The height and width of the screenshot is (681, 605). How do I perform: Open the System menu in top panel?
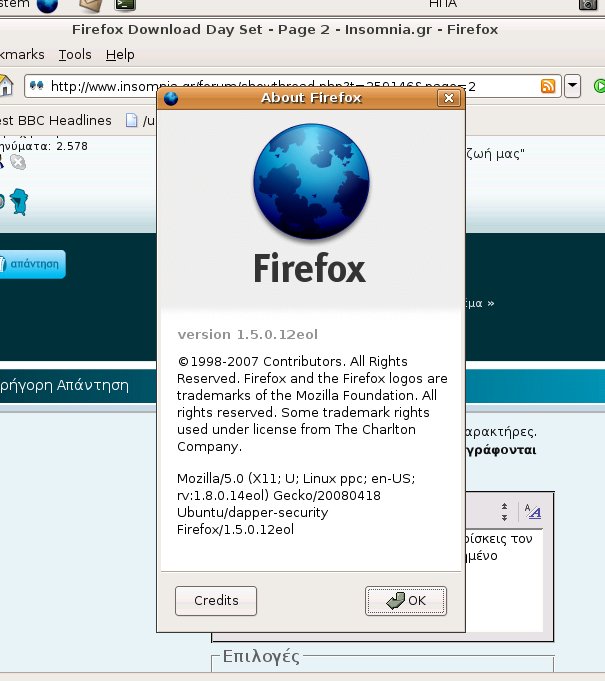pyautogui.click(x=15, y=4)
